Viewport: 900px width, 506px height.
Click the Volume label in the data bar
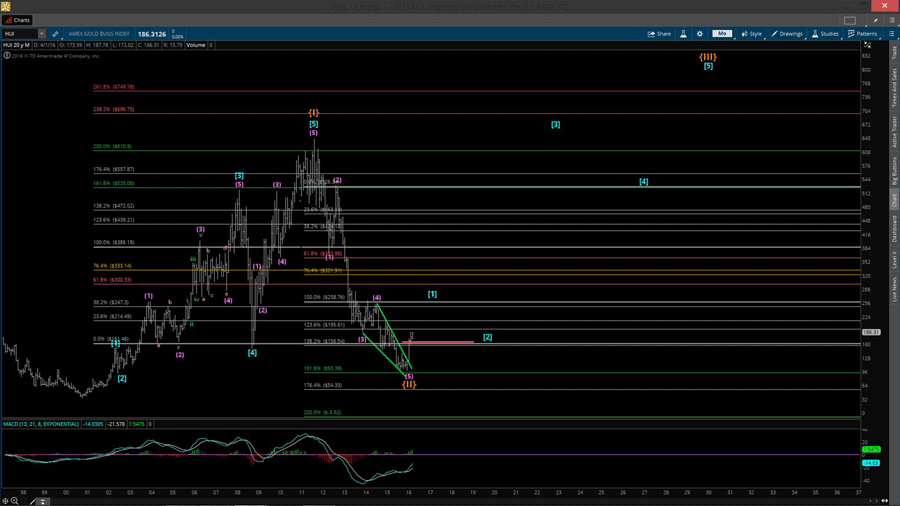coord(195,45)
